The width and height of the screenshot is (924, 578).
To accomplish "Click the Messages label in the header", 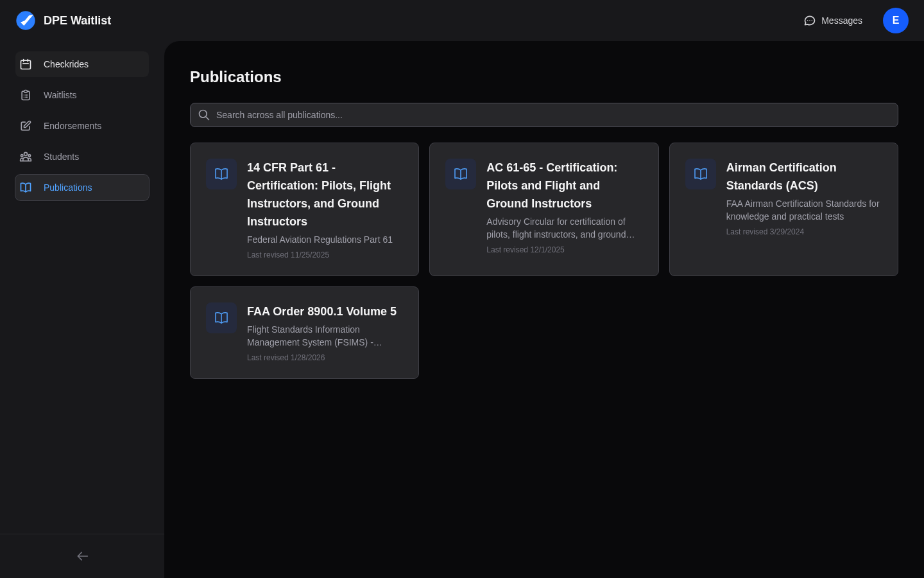I will tap(841, 21).
